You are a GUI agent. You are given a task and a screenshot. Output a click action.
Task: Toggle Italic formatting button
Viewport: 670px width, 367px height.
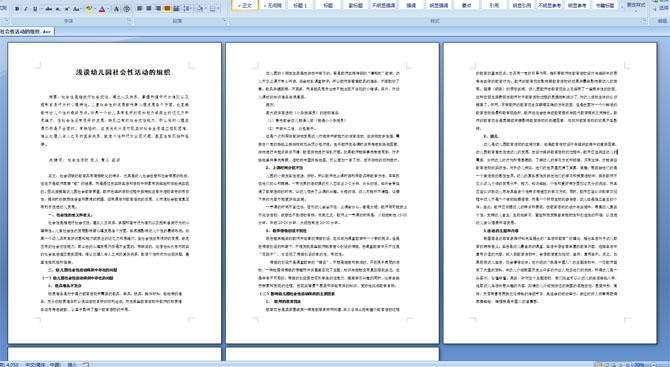tap(26, 9)
